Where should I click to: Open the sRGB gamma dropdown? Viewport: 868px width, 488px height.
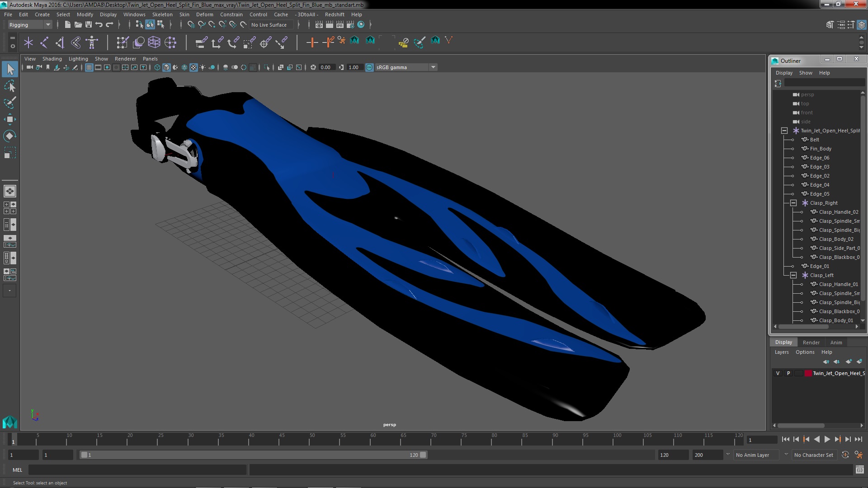pos(433,67)
